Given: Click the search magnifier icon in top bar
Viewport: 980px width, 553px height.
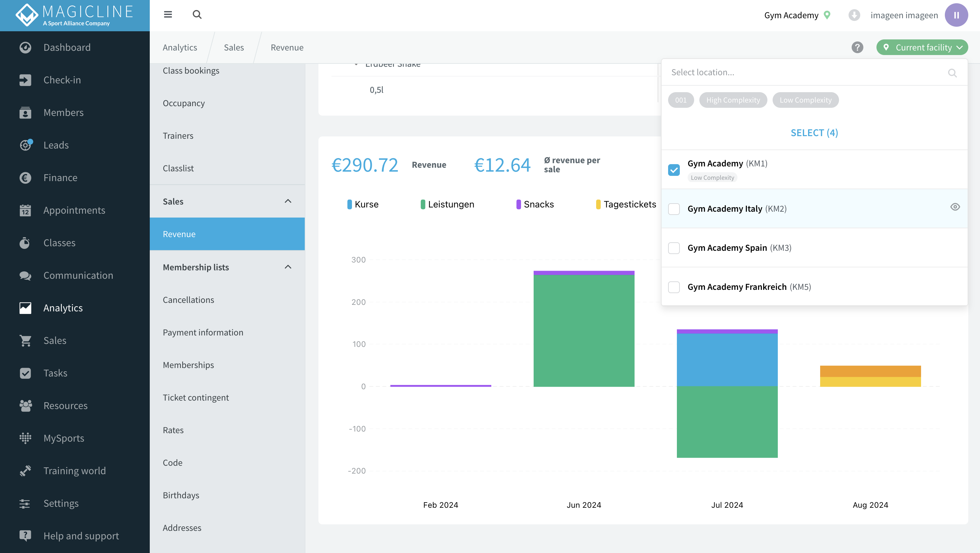Looking at the screenshot, I should click(197, 14).
